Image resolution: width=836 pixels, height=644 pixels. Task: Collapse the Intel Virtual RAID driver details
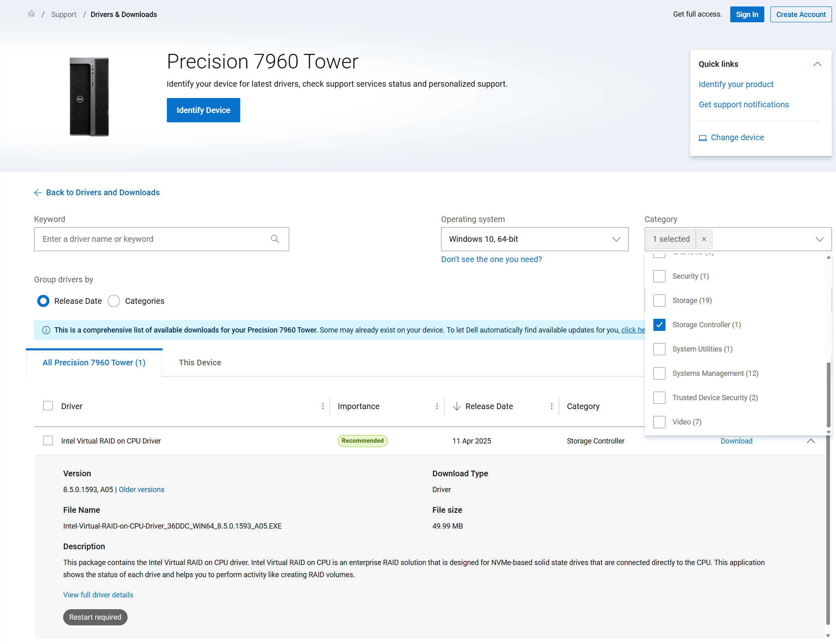point(811,441)
